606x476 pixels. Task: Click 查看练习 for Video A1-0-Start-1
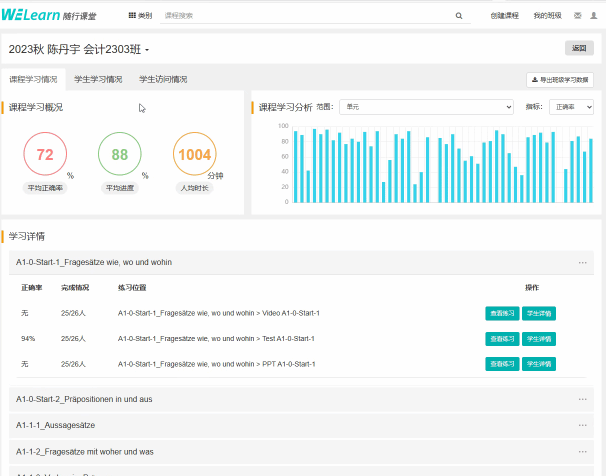pyautogui.click(x=501, y=313)
